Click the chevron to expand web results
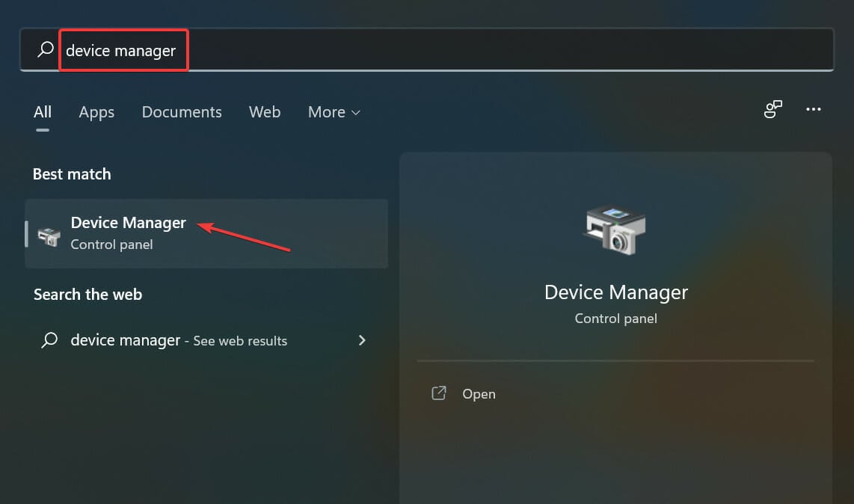This screenshot has width=854, height=504. tap(362, 340)
